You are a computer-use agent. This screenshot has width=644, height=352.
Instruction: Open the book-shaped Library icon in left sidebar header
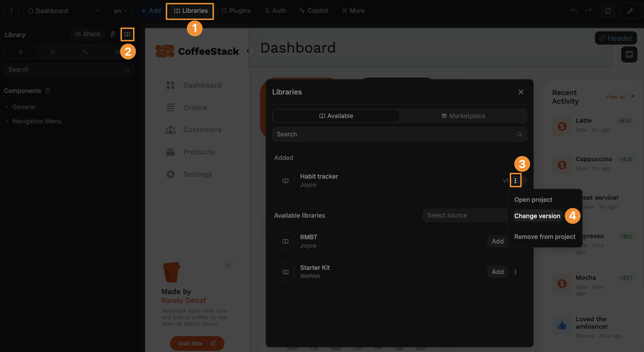pyautogui.click(x=127, y=34)
